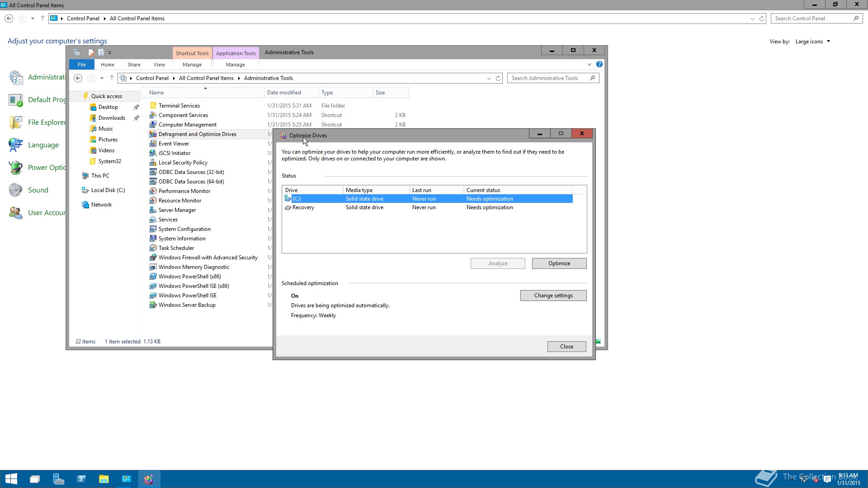
Task: Open recent locations dropdown in Administrative Tools
Action: (102, 78)
